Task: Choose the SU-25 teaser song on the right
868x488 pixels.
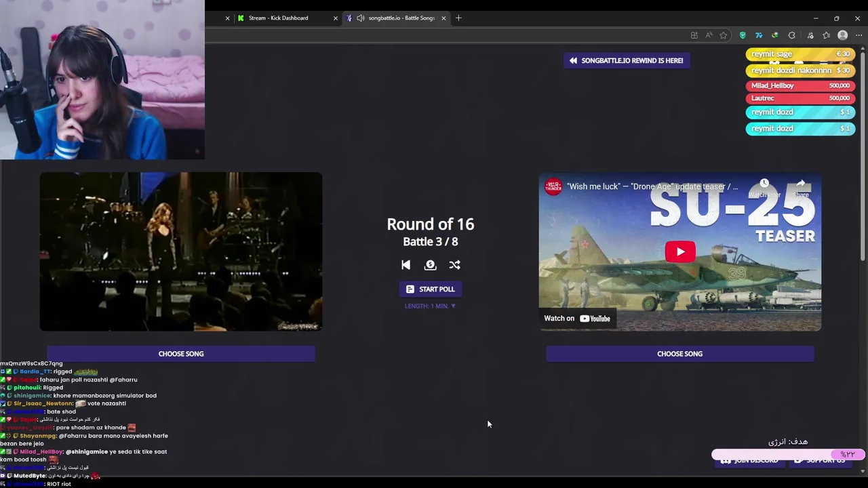Action: [x=679, y=354]
